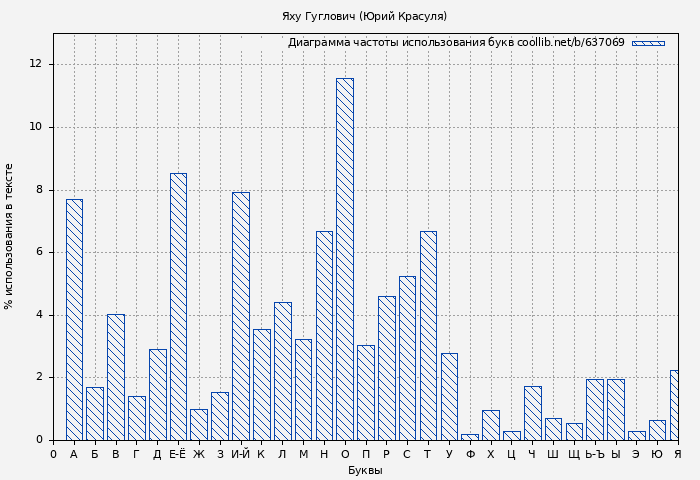Click the y-axis tick label 12
This screenshot has width=700, height=480.
36,64
